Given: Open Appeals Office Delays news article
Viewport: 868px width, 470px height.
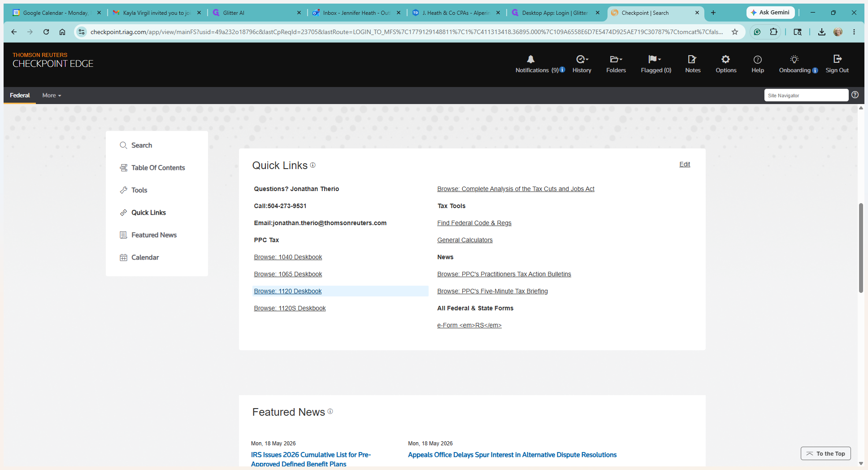Looking at the screenshot, I should coord(512,455).
